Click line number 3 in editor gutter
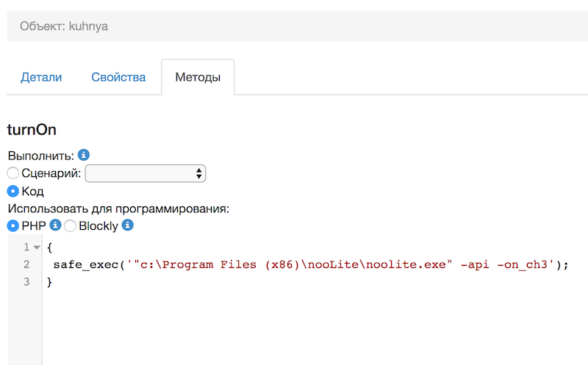 coord(26,281)
